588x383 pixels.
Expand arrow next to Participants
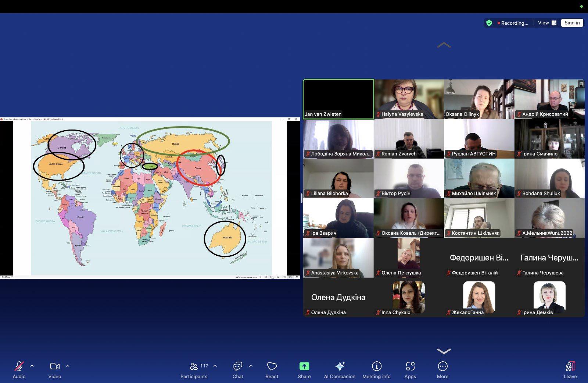(215, 366)
